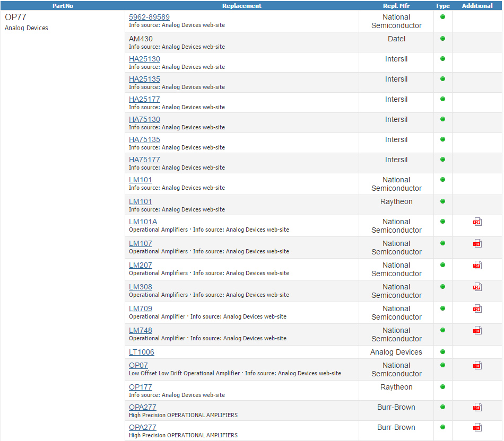Open the 5962-89589 replacement link

[x=149, y=17]
